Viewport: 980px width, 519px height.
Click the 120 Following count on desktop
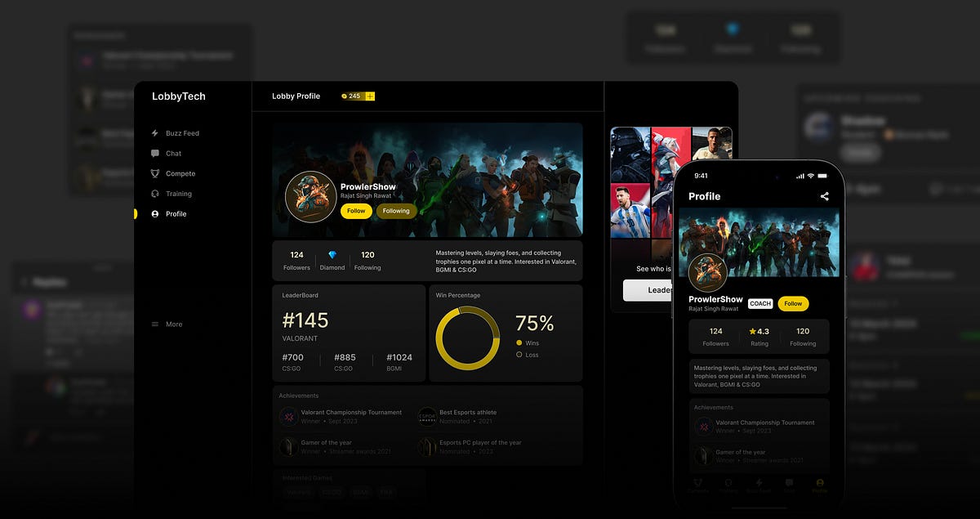coord(367,261)
